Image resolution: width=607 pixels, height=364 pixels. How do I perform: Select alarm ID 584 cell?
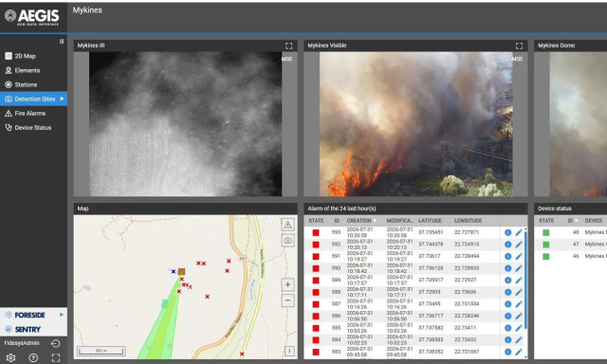pos(336,340)
